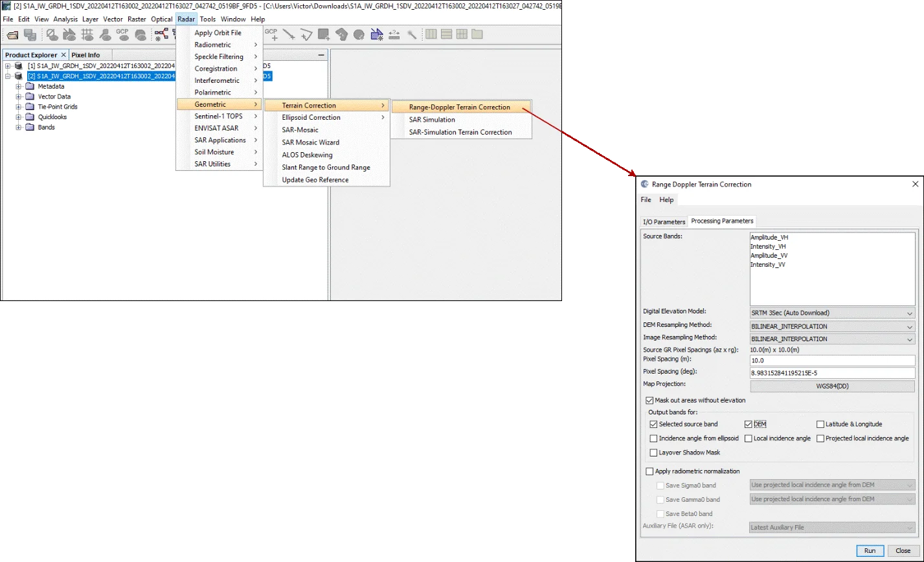This screenshot has width=924, height=562.
Task: Click the Pixel Spacing (m) field
Action: point(832,361)
